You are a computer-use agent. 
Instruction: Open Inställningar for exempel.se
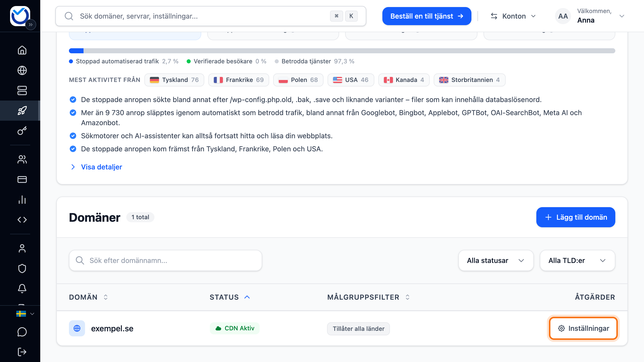click(x=583, y=328)
